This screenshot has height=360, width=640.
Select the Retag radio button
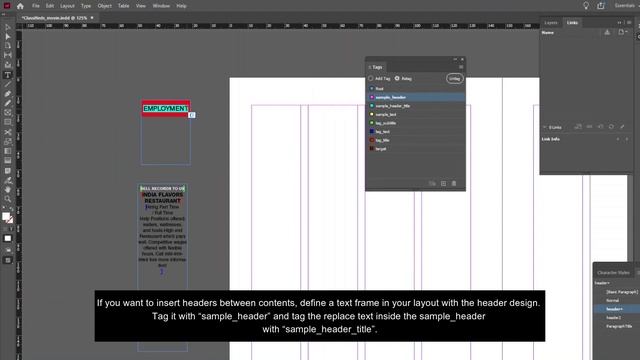397,78
